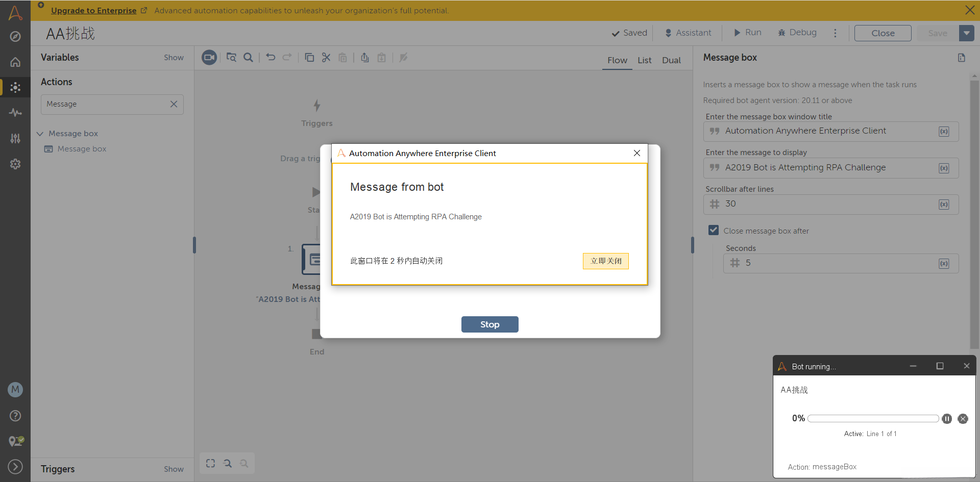Open the Automation bots section icon
The image size is (980, 482).
(x=15, y=87)
